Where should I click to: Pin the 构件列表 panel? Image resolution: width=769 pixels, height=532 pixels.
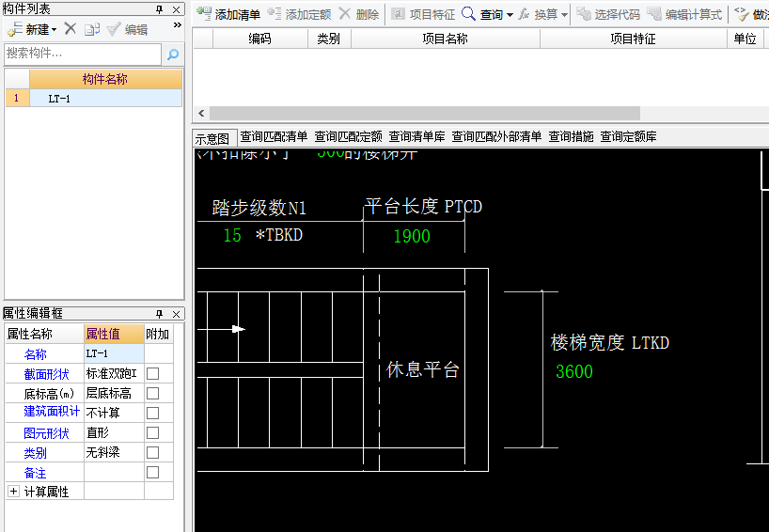pos(160,9)
